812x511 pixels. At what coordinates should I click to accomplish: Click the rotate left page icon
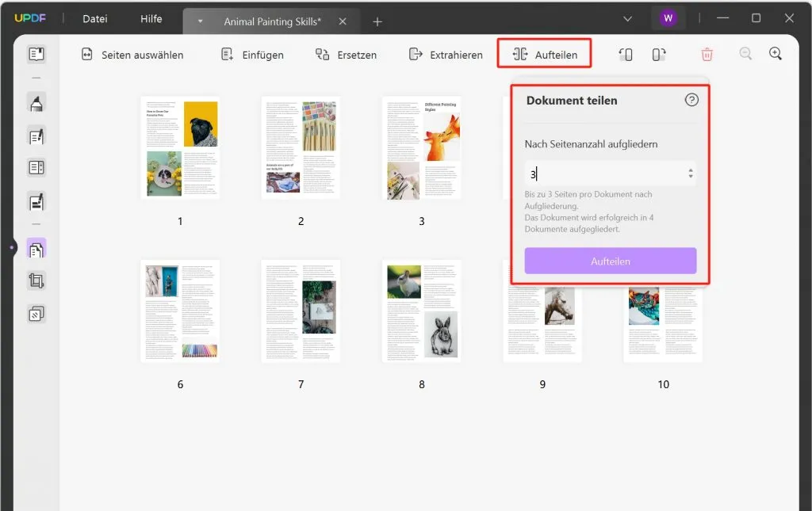click(x=626, y=55)
